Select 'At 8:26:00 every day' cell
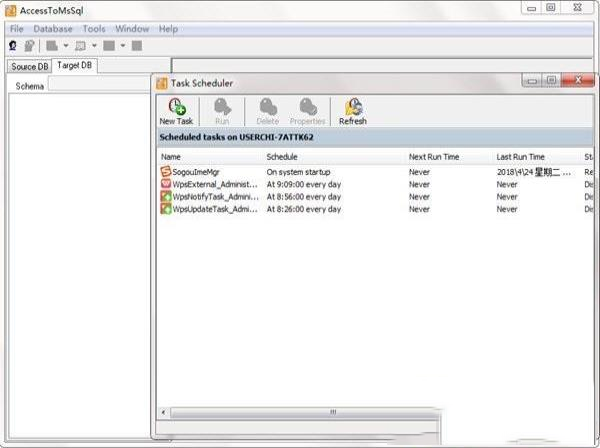Screen dimensions: 600x448 click(x=304, y=209)
